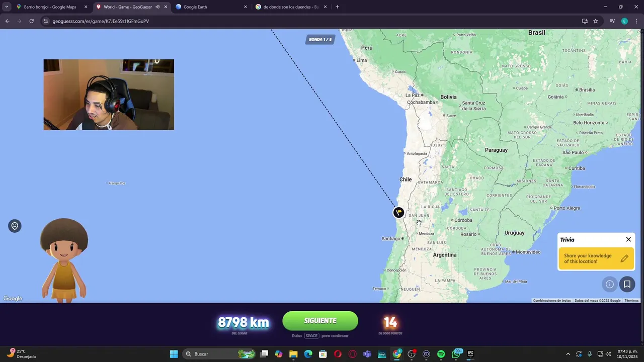Click the green SIGUIENTE button

pos(320,321)
